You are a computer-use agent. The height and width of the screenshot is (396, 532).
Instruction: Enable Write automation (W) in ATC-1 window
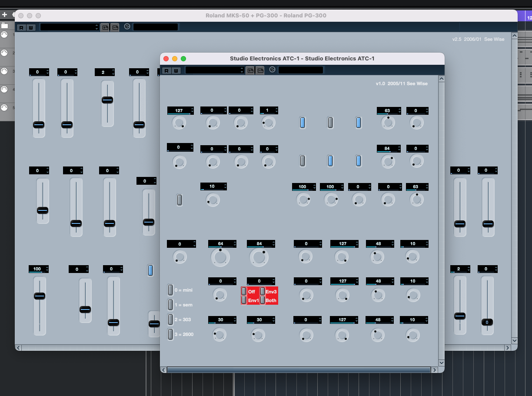tap(176, 70)
